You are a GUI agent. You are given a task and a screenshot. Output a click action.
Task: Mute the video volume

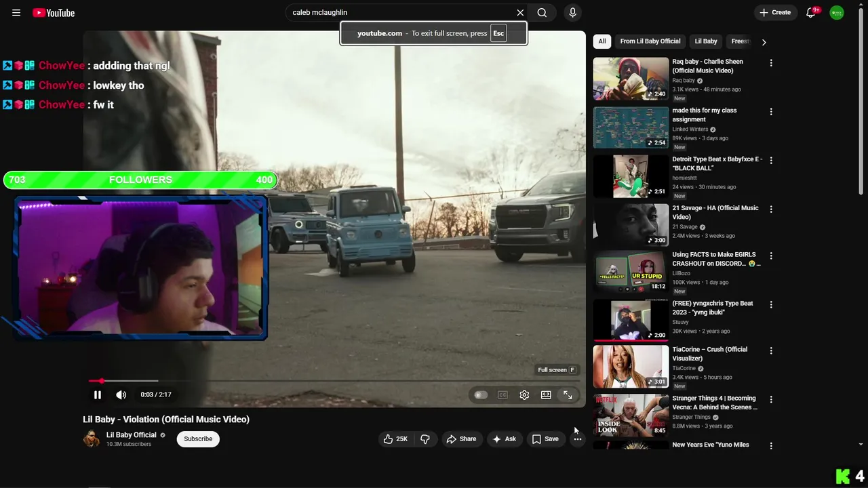pos(121,395)
